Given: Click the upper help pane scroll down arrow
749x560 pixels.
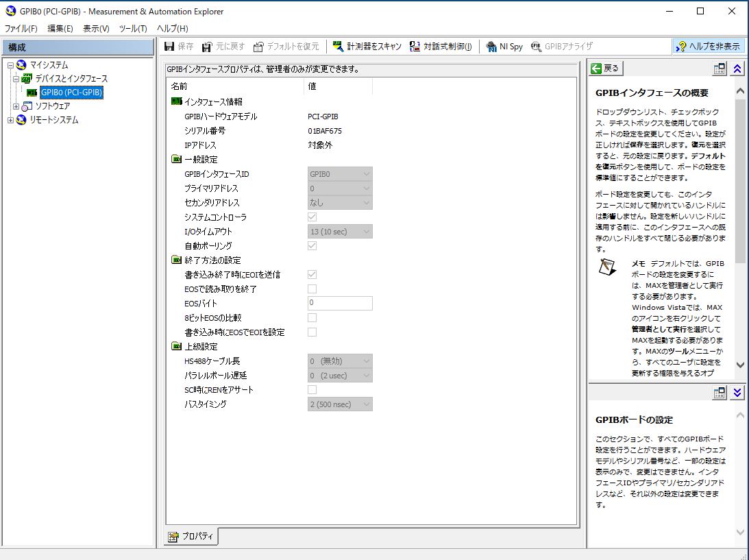Looking at the screenshot, I should [740, 365].
